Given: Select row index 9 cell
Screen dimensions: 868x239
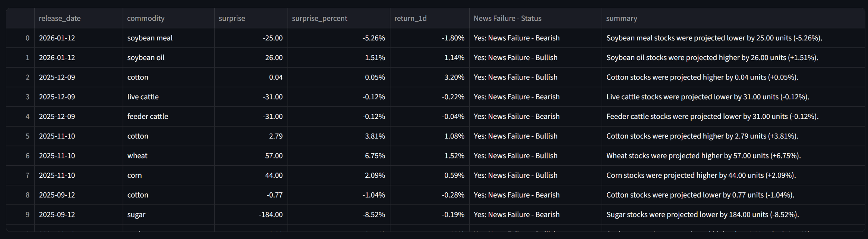Looking at the screenshot, I should tap(27, 215).
